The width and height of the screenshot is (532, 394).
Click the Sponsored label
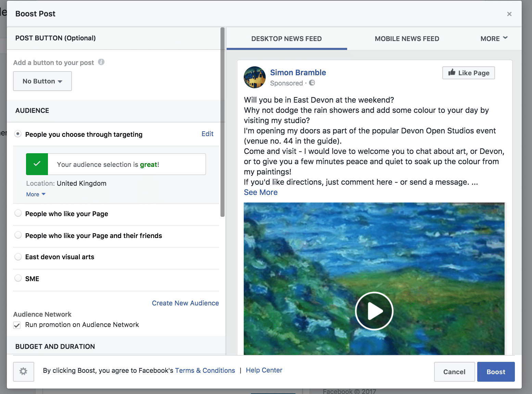(286, 83)
